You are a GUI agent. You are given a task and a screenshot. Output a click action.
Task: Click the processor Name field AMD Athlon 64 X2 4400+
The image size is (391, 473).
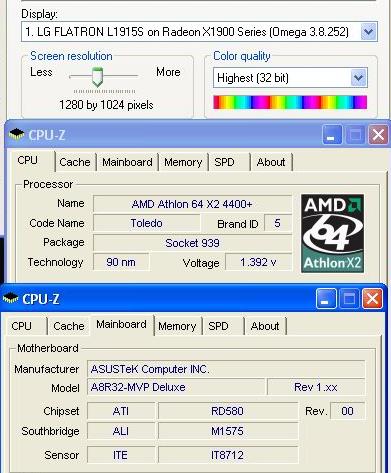(192, 204)
